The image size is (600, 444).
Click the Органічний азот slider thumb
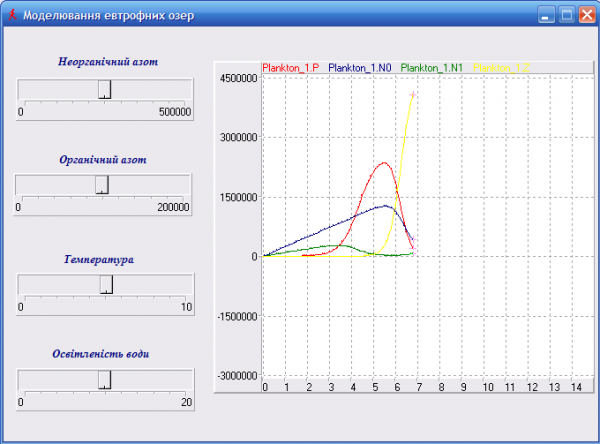click(x=102, y=184)
